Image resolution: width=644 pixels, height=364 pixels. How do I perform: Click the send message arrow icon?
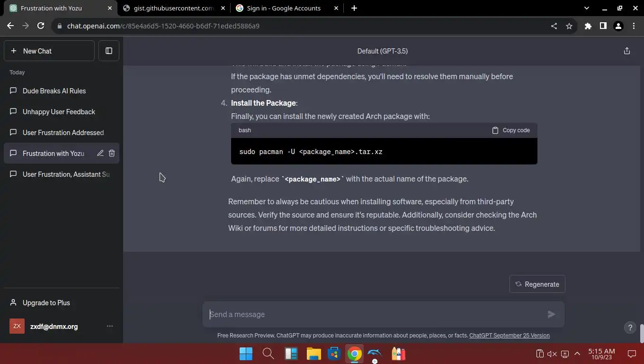551,314
